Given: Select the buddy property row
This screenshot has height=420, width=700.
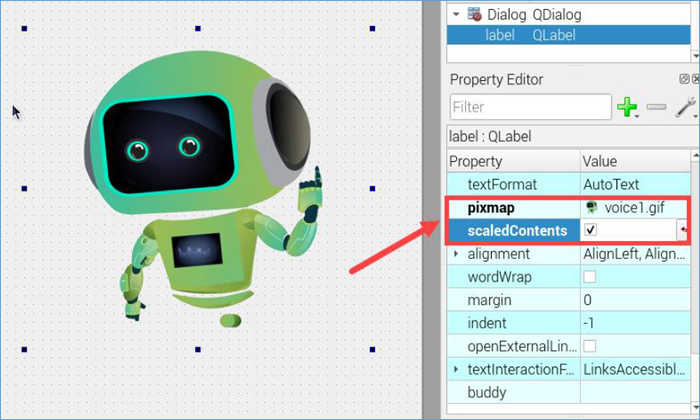Looking at the screenshot, I should (568, 392).
